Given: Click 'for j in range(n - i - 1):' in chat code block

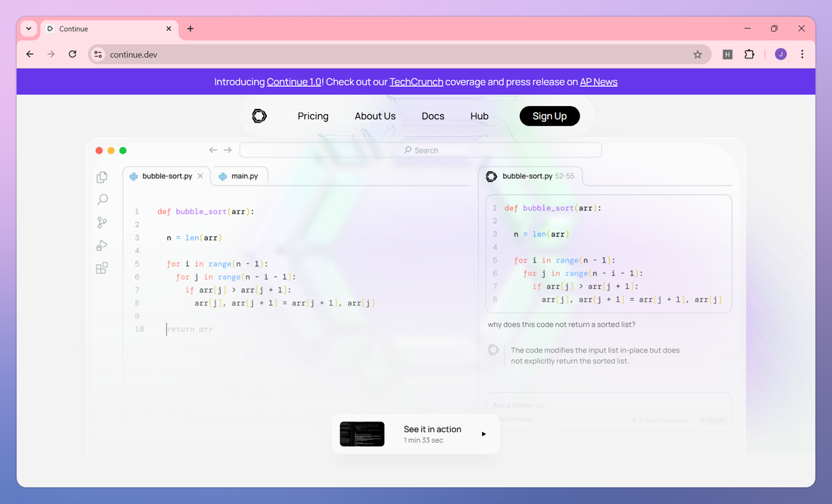Looking at the screenshot, I should (x=583, y=273).
